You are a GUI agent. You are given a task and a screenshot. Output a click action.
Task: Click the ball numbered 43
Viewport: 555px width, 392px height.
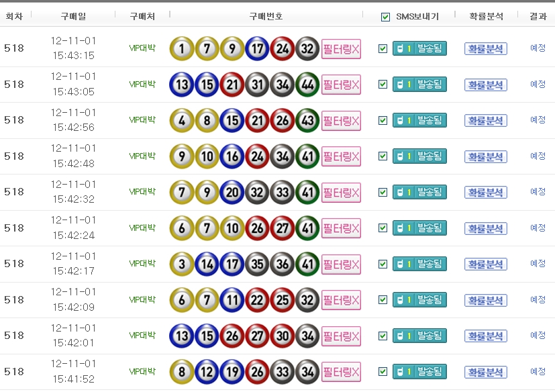307,120
